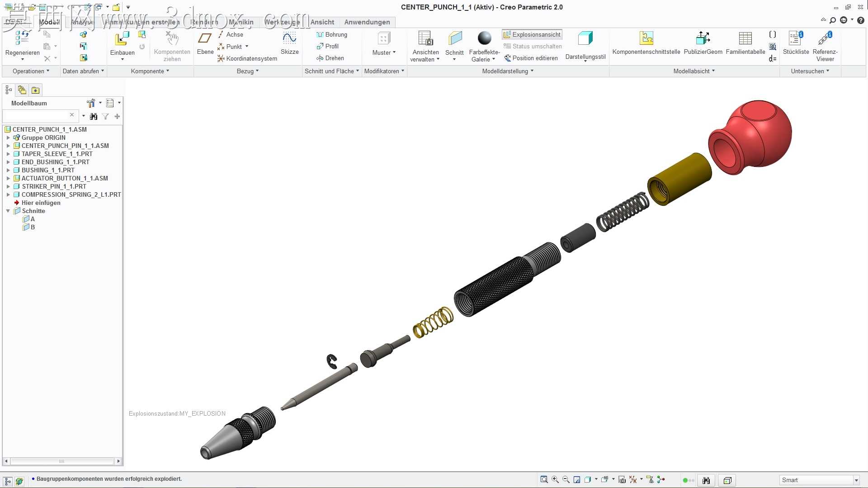Click the Refit zoom icon in bottom toolbar

coord(544,480)
